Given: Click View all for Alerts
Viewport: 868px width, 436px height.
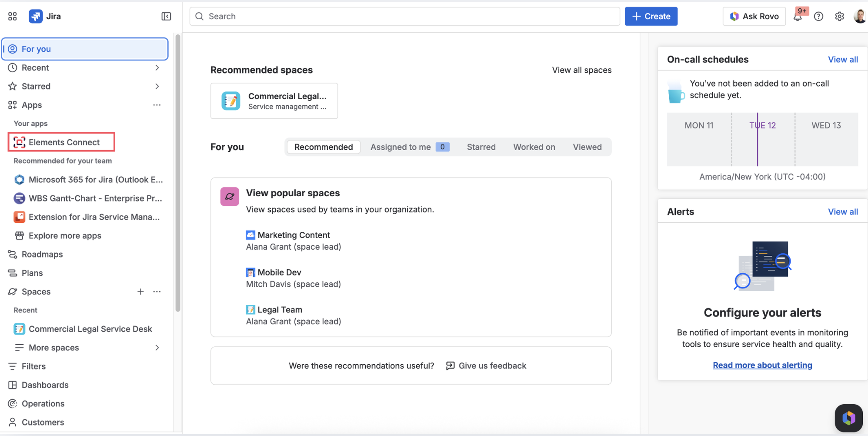Looking at the screenshot, I should (x=843, y=212).
